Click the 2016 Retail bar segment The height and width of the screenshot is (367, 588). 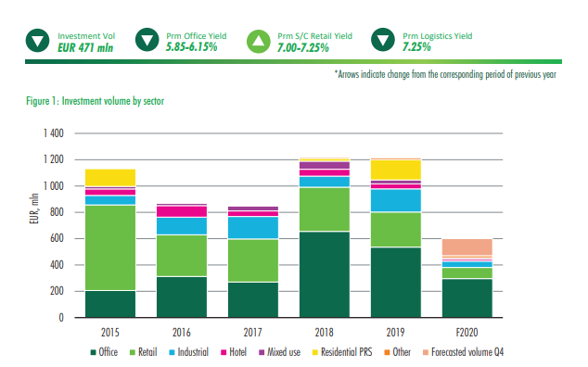pos(182,256)
